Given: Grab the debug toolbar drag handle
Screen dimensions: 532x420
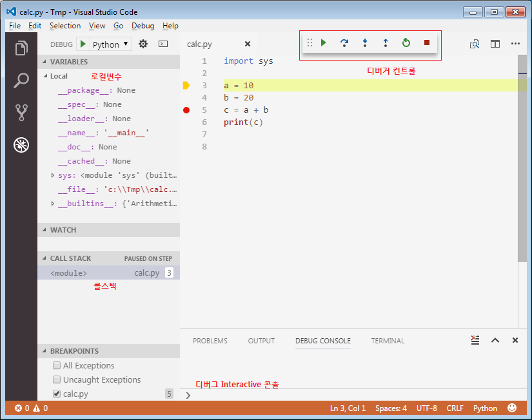Looking at the screenshot, I should (310, 43).
